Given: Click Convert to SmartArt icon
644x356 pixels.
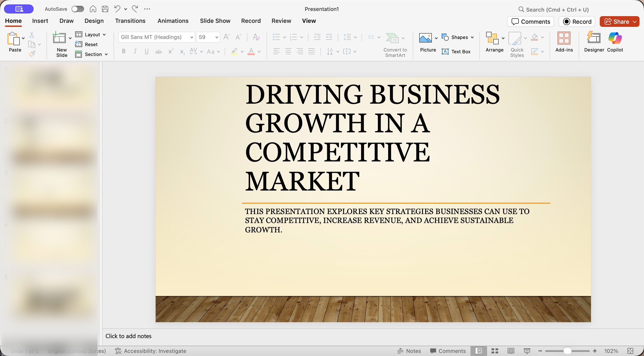Looking at the screenshot, I should 392,38.
